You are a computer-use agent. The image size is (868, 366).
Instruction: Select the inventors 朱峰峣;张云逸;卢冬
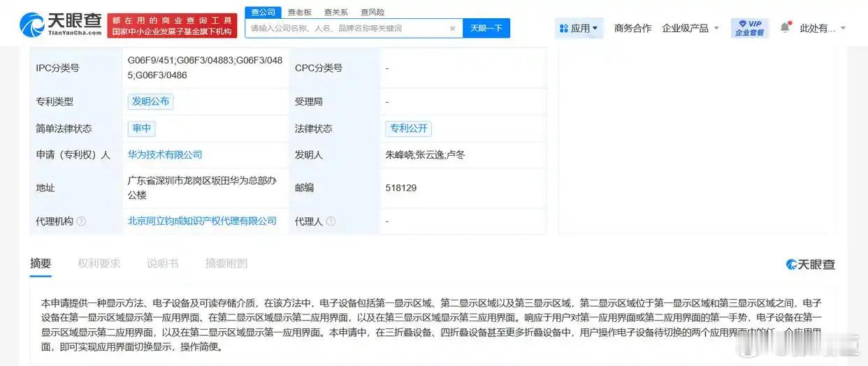[x=425, y=154]
